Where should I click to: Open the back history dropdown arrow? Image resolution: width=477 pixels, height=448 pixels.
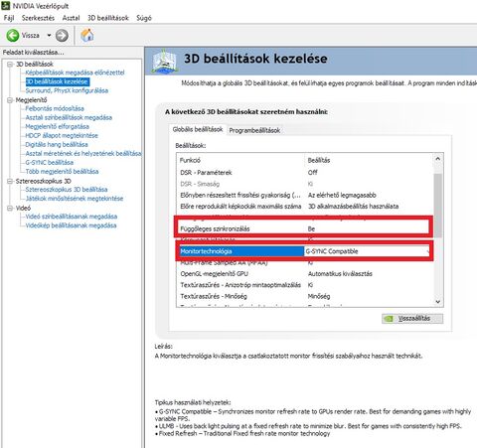pos(49,35)
